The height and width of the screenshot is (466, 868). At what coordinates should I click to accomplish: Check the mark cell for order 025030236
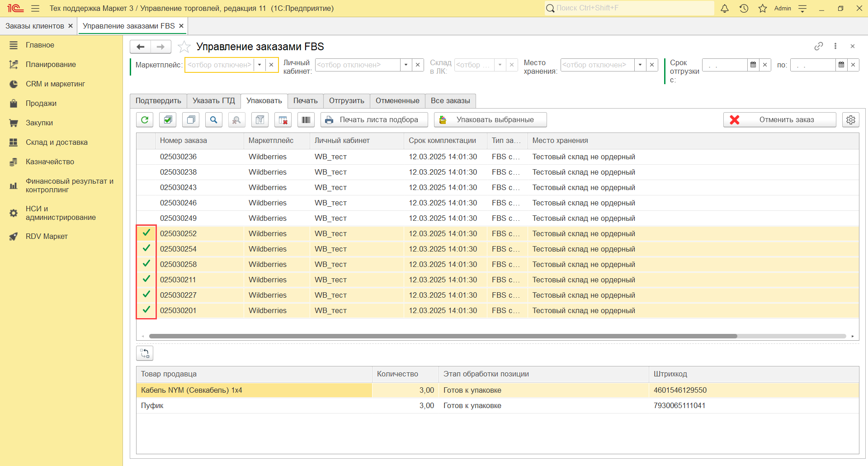click(146, 157)
